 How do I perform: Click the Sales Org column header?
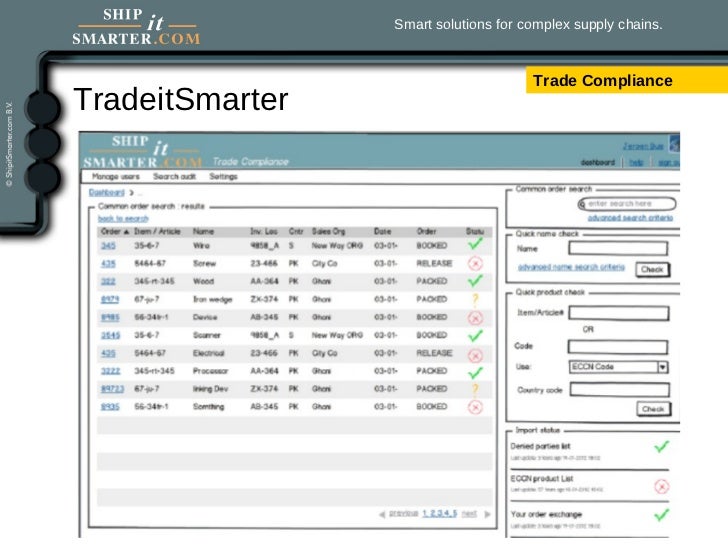point(328,231)
